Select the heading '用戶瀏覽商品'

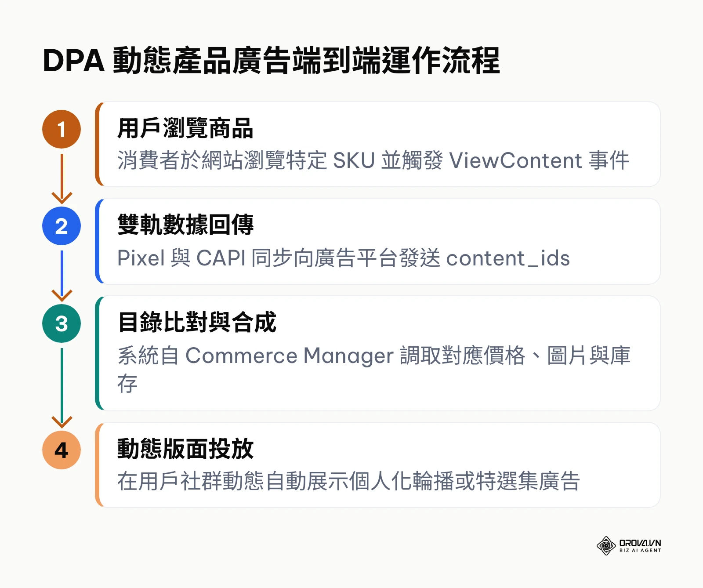(185, 128)
